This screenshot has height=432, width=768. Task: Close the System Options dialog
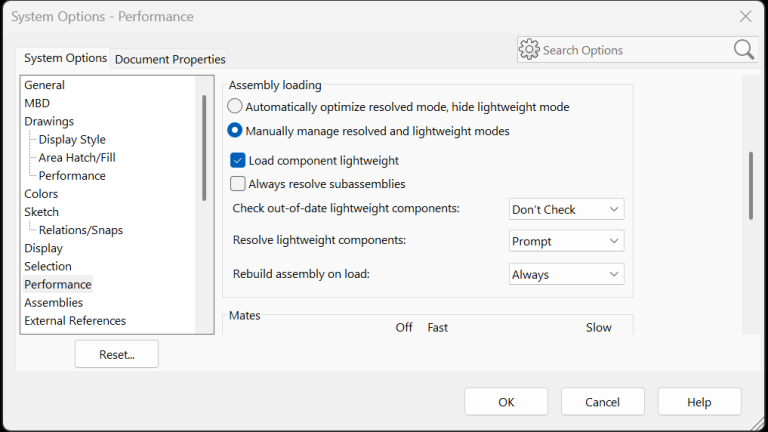click(x=745, y=17)
